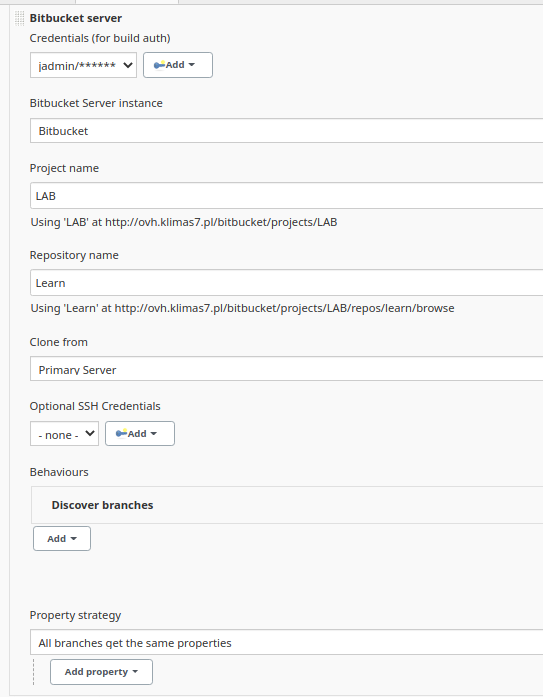The width and height of the screenshot is (543, 697).
Task: Open the Optional SSH Credentials none dropdown
Action: (64, 434)
